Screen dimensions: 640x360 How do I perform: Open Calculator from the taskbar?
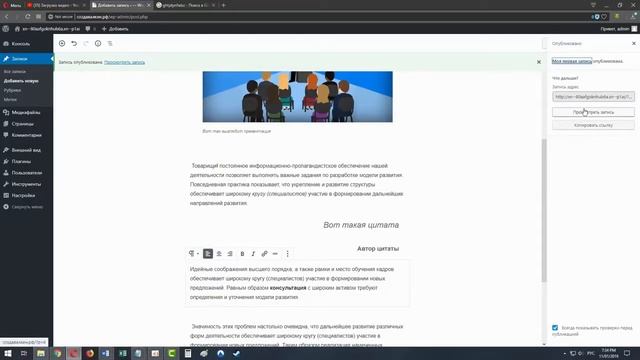point(188,353)
